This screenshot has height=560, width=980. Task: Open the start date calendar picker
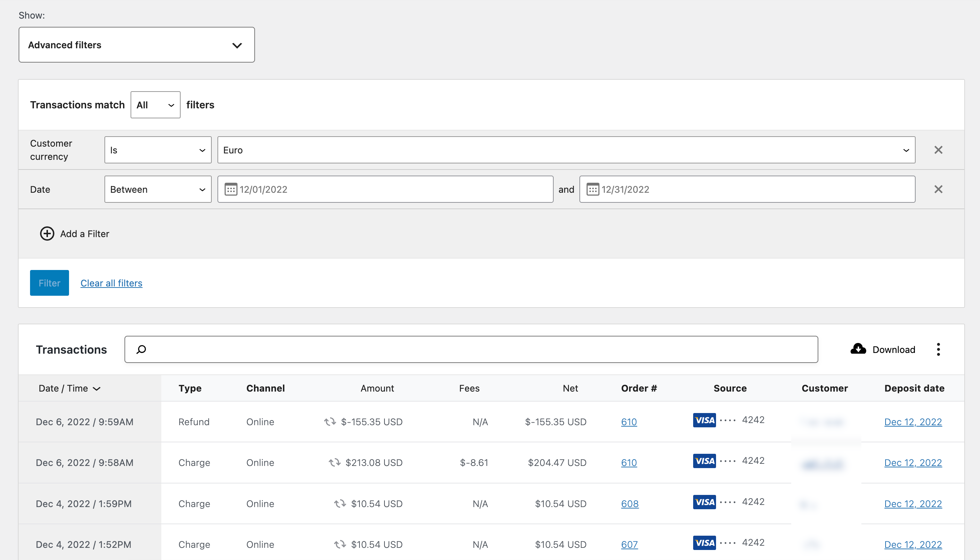[x=231, y=189]
